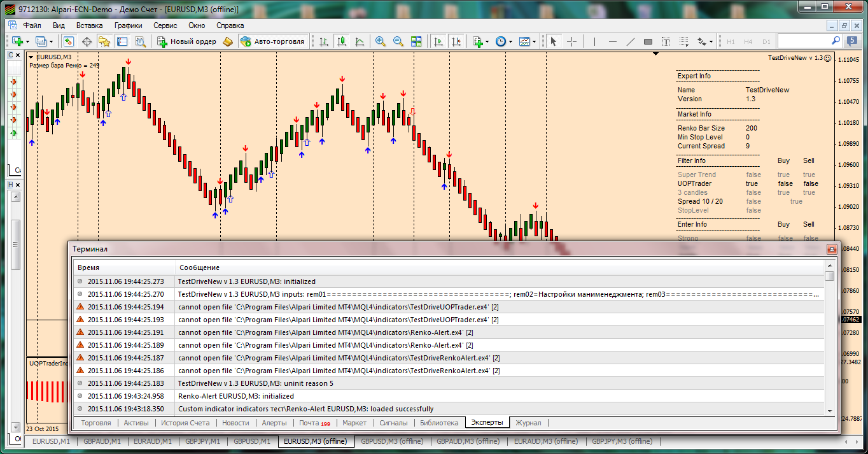The width and height of the screenshot is (868, 454).
Task: Tile chart windows icon
Action: 416,41
